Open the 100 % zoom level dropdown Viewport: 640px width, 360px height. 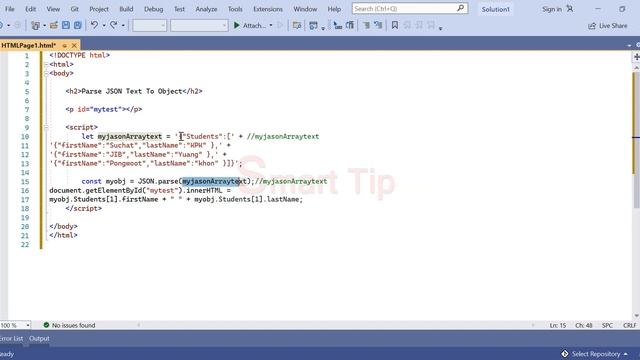(28, 325)
